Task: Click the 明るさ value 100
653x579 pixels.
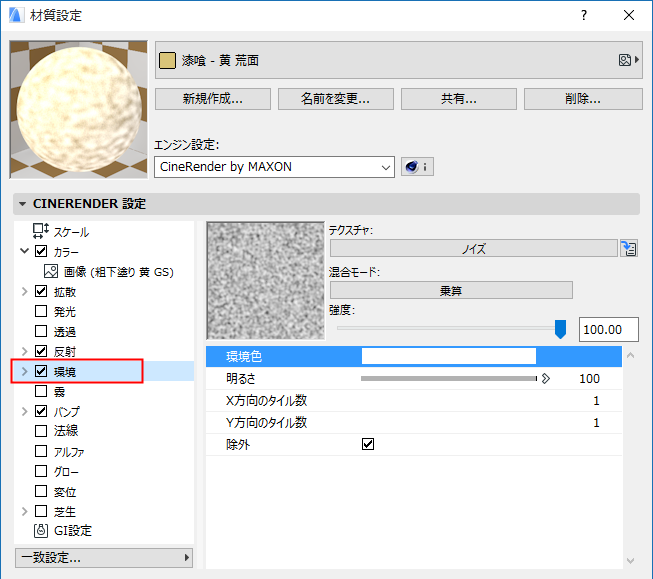Action: pos(589,378)
